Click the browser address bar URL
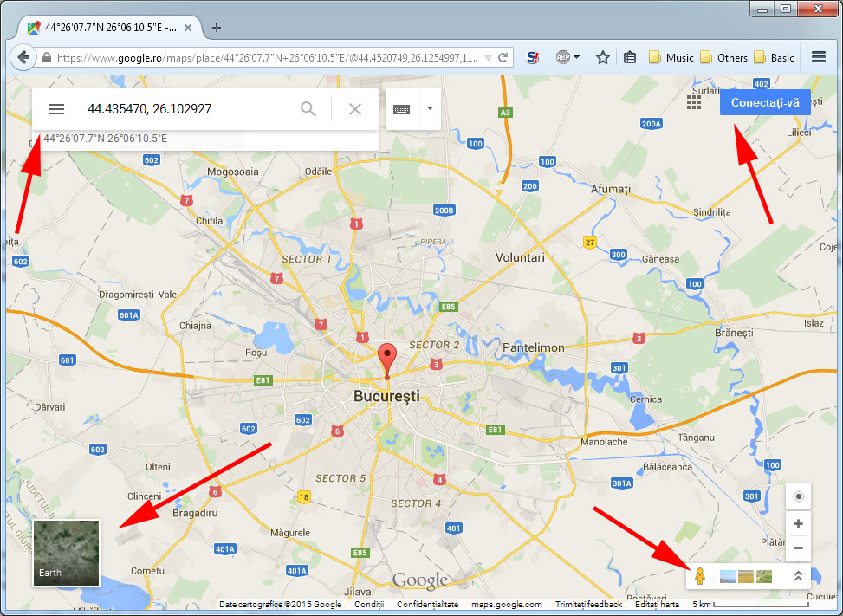Viewport: 843px width, 616px height. point(267,57)
